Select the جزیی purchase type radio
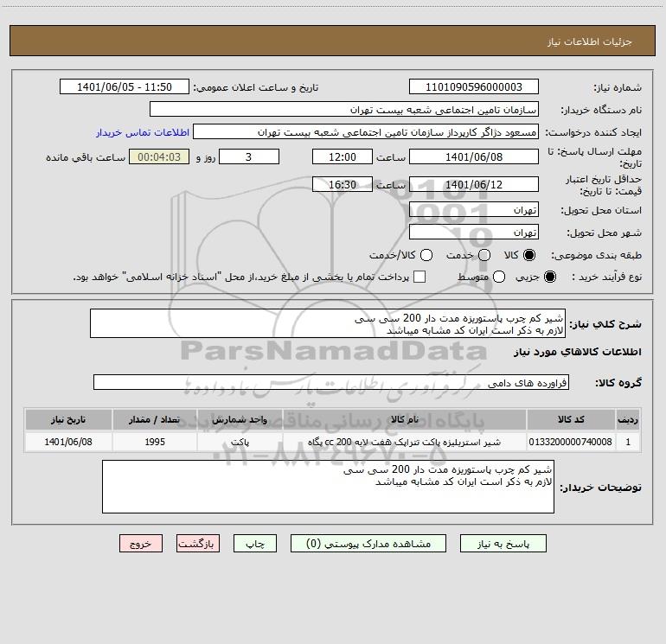Image resolution: width=666 pixels, height=644 pixels. (550, 277)
